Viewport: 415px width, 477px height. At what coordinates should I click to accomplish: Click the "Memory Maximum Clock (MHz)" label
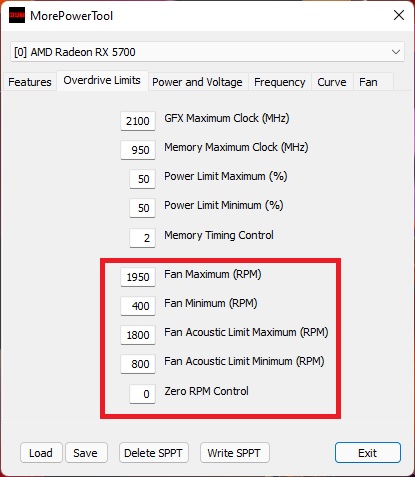(x=236, y=147)
